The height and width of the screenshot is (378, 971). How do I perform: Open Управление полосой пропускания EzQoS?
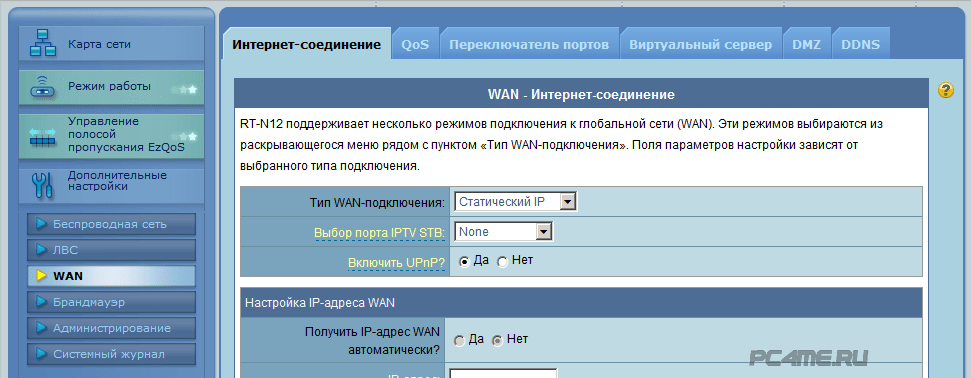[111, 135]
